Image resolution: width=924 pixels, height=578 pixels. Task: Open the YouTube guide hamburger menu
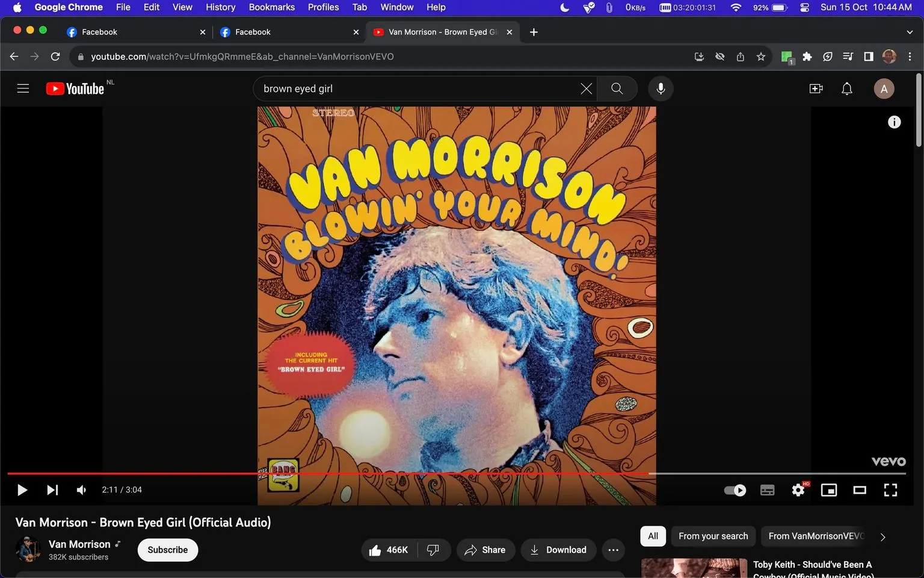(x=23, y=88)
